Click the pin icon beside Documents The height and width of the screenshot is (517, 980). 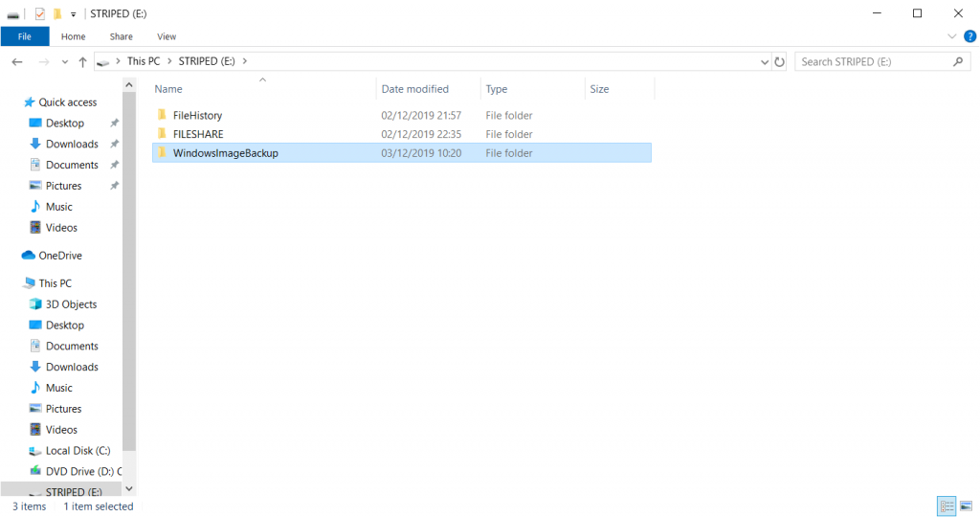(x=115, y=165)
